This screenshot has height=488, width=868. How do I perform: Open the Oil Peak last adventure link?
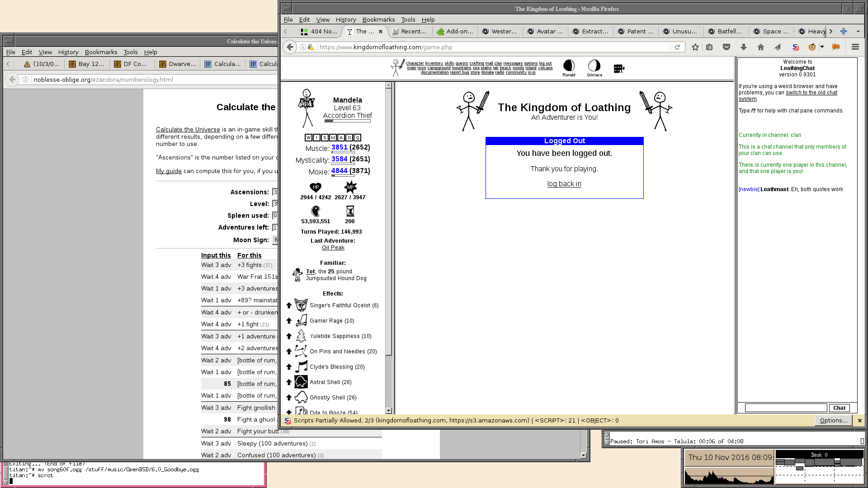pyautogui.click(x=333, y=248)
